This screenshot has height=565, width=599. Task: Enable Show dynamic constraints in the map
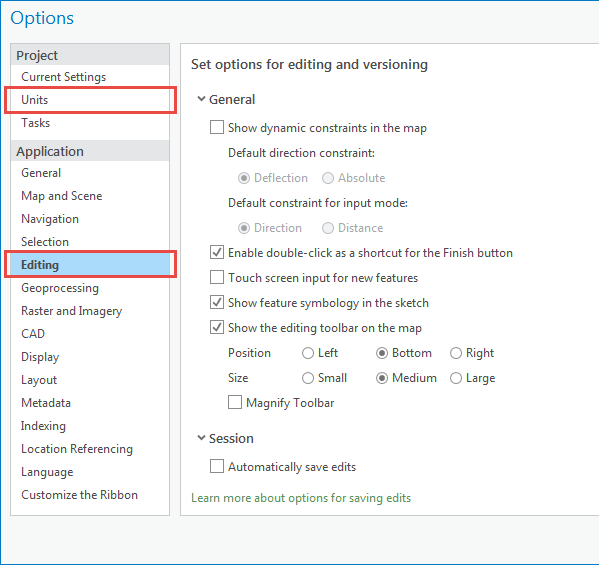click(x=217, y=127)
